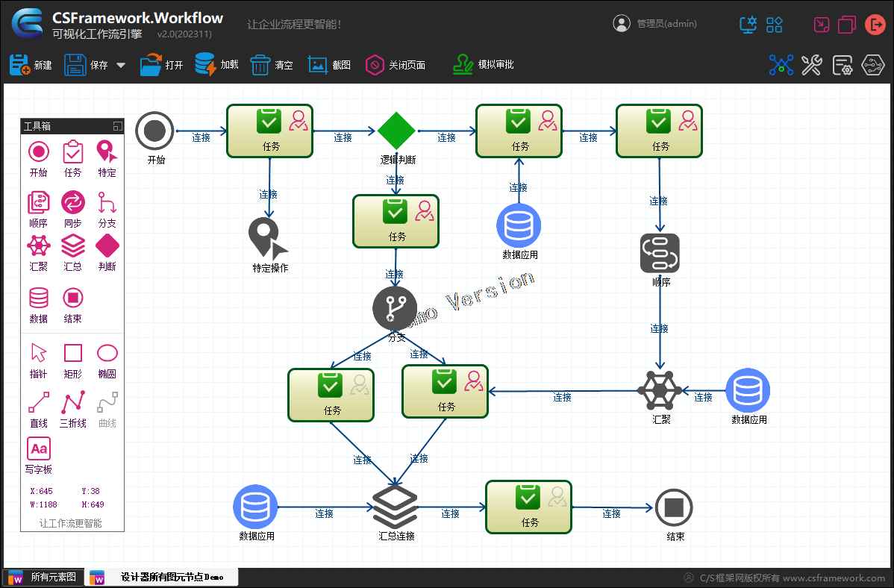Collapse the 工具箱 toolbox panel via its corner icon
The width and height of the screenshot is (894, 588).
(x=118, y=126)
